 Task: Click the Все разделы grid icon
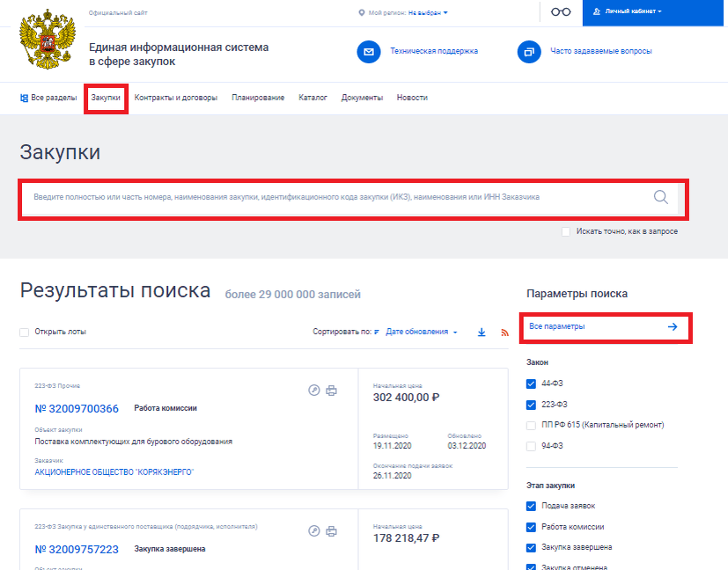point(24,98)
